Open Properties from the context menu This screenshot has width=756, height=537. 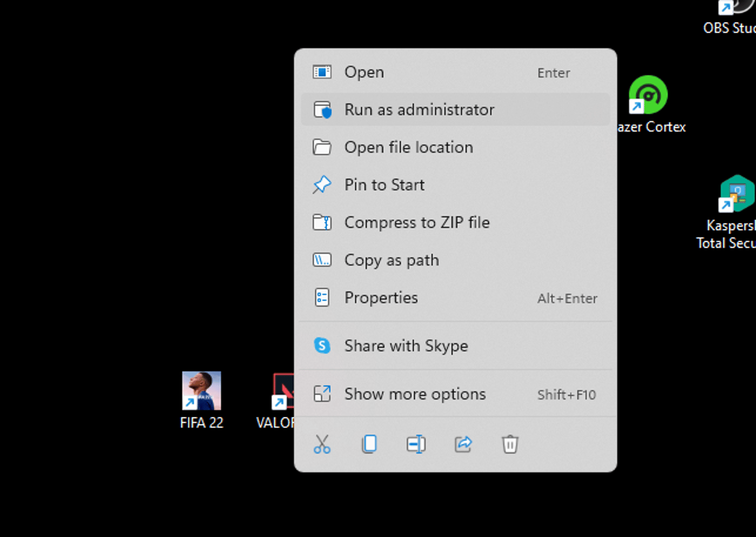pyautogui.click(x=455, y=298)
